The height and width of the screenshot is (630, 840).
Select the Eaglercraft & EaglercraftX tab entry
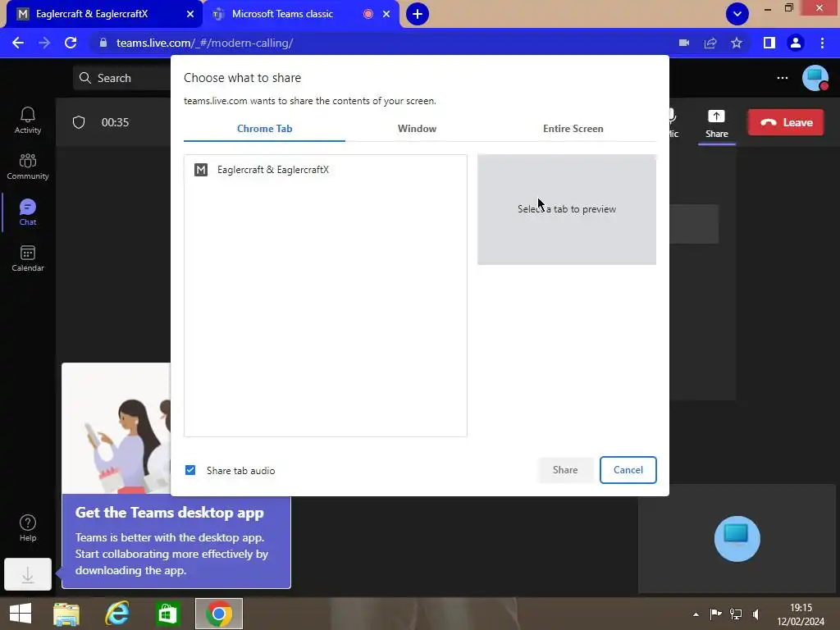[325, 170]
